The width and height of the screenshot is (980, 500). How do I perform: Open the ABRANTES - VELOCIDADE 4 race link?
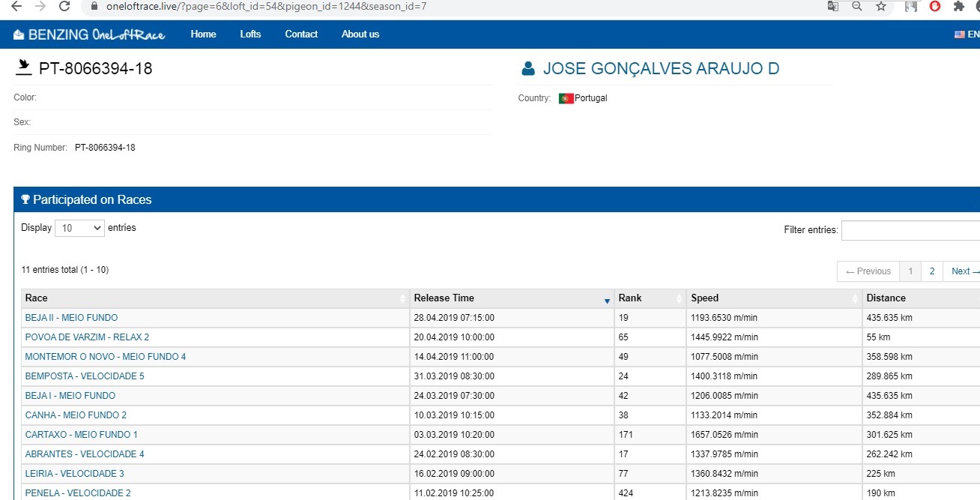coord(85,454)
